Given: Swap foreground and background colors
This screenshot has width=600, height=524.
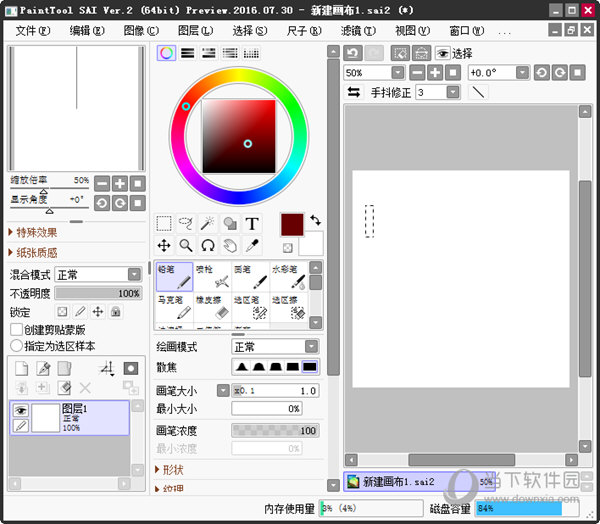Looking at the screenshot, I should (x=315, y=219).
